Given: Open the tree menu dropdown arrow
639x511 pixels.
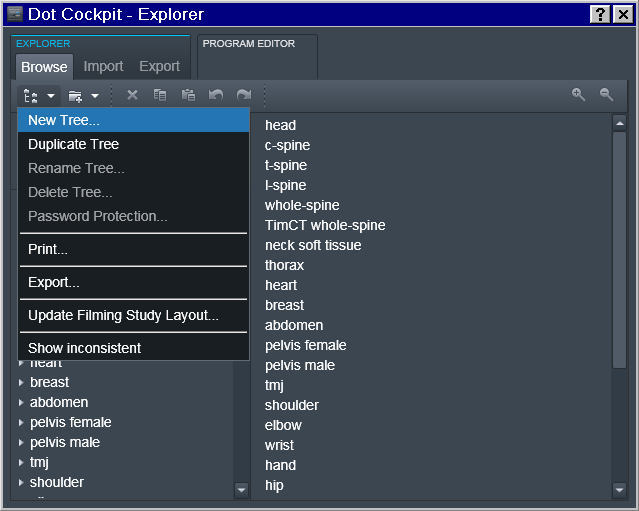Looking at the screenshot, I should [x=51, y=96].
